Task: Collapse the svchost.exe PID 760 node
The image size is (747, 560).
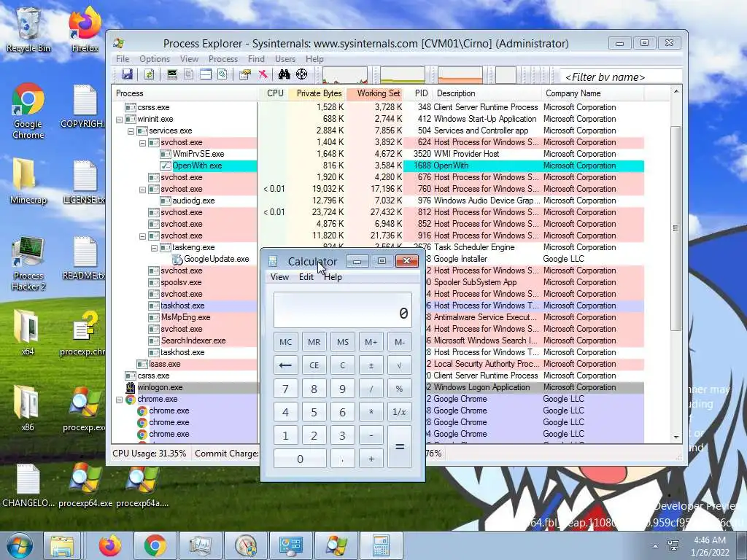Action: [142, 190]
